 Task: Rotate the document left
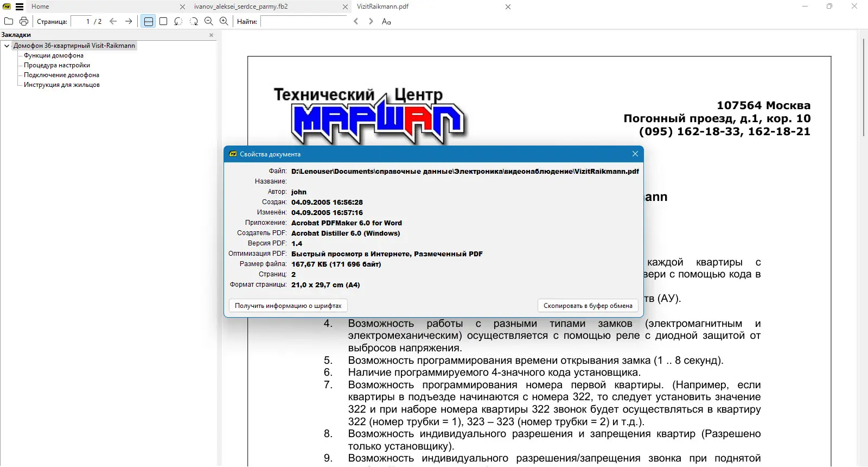(178, 21)
